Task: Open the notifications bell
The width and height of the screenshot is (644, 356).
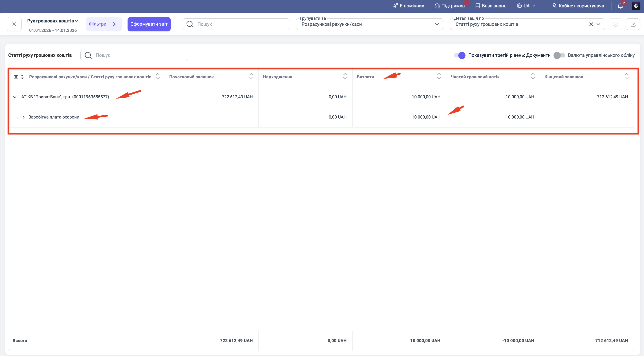Action: pyautogui.click(x=620, y=6)
